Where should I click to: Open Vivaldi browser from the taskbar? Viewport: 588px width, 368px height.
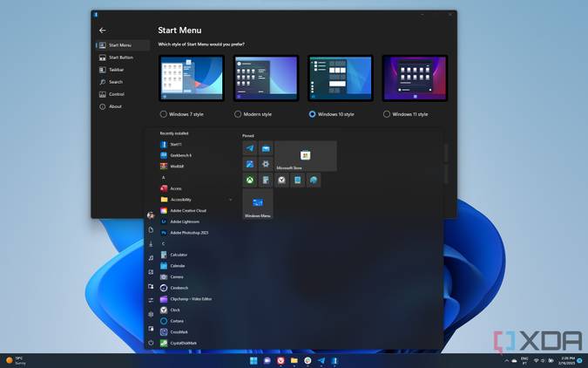pyautogui.click(x=280, y=361)
